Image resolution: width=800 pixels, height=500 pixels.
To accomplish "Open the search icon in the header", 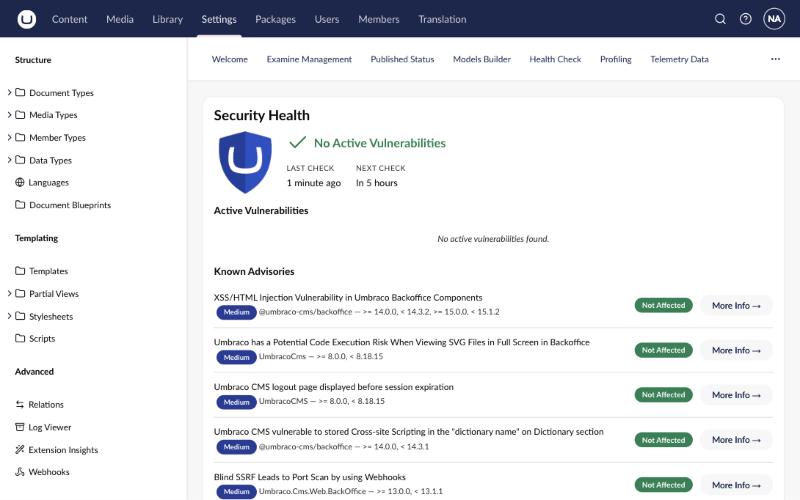I will pyautogui.click(x=720, y=19).
